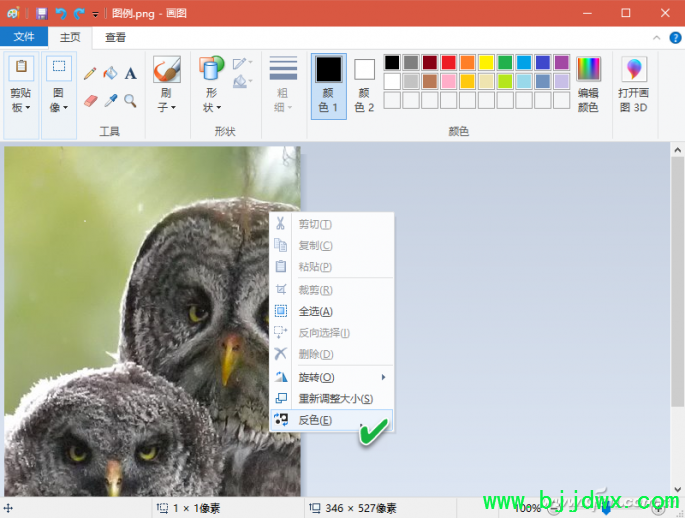Pick the dark red color swatch
685x518 pixels.
tap(430, 62)
